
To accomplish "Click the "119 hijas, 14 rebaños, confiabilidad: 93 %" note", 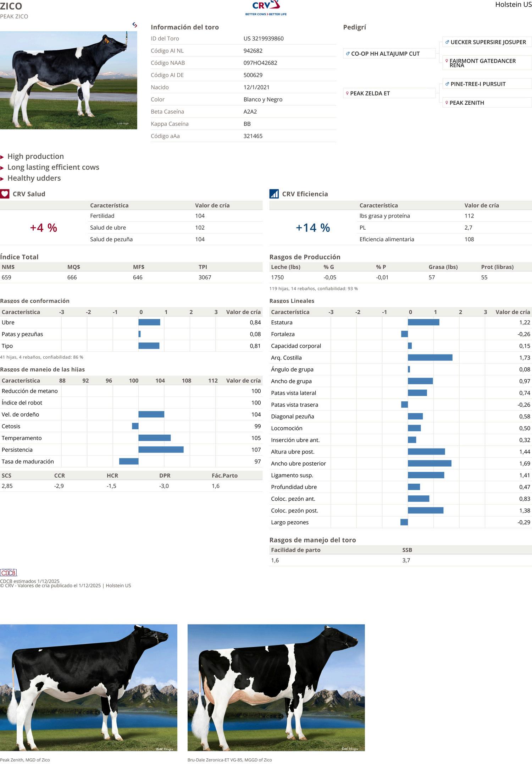I will pos(314,289).
